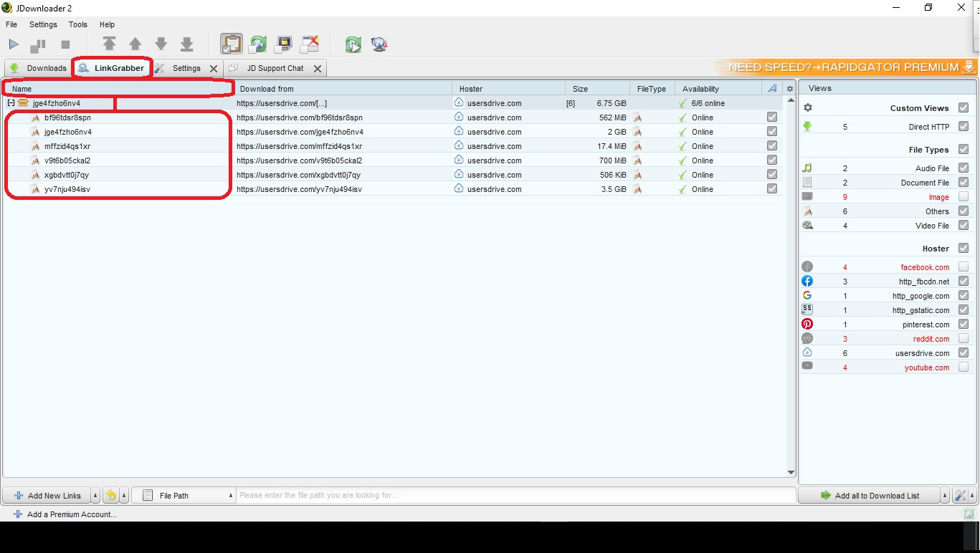Open the Help menu
Screen dimensions: 980x553
click(x=107, y=24)
